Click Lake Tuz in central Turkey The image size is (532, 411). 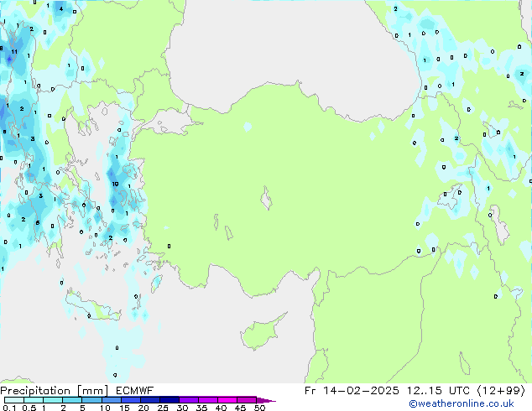[267, 198]
